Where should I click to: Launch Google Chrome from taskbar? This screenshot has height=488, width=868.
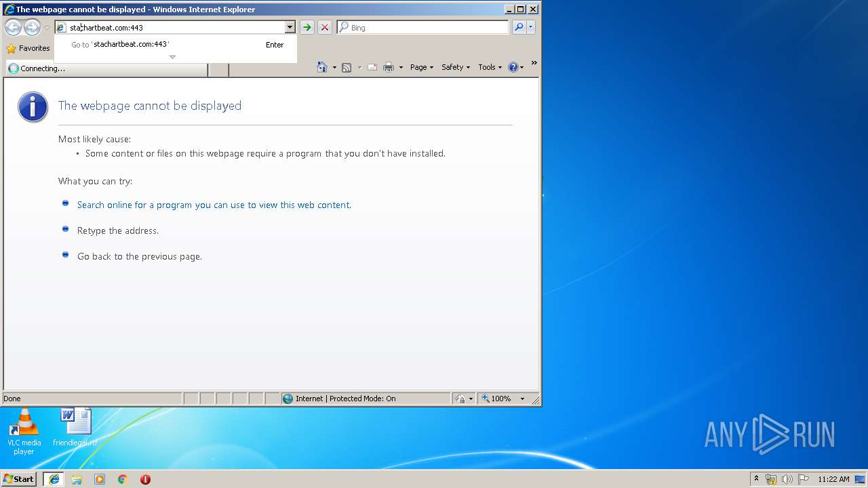(123, 479)
